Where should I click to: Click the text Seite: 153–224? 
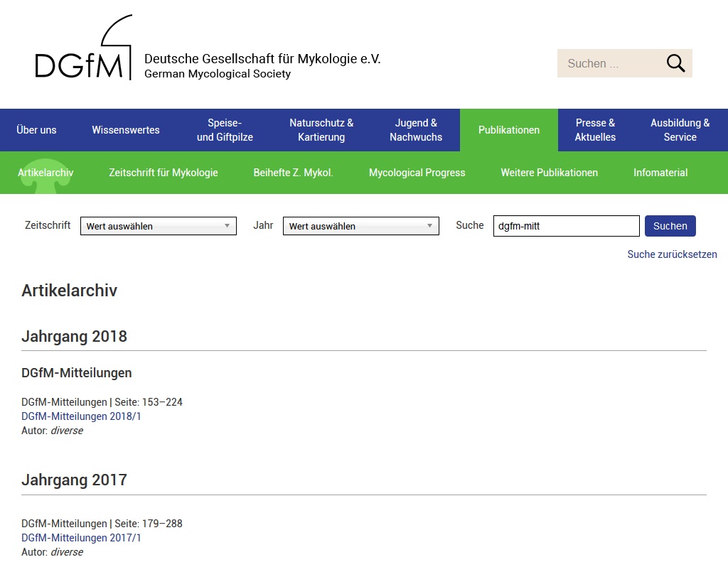click(149, 402)
